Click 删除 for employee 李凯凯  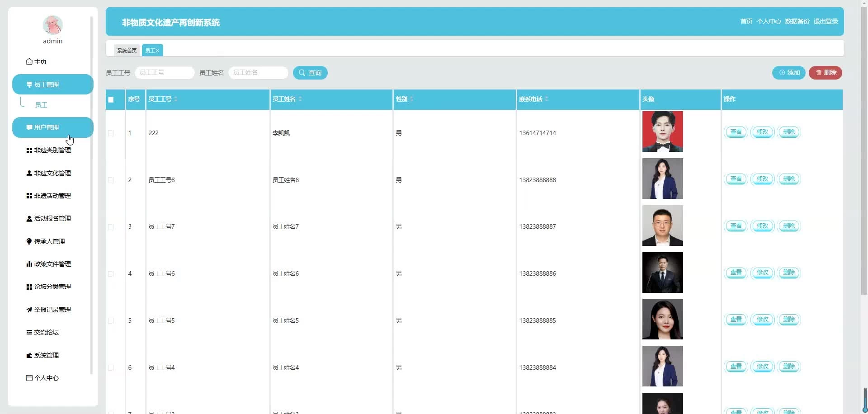pyautogui.click(x=789, y=132)
